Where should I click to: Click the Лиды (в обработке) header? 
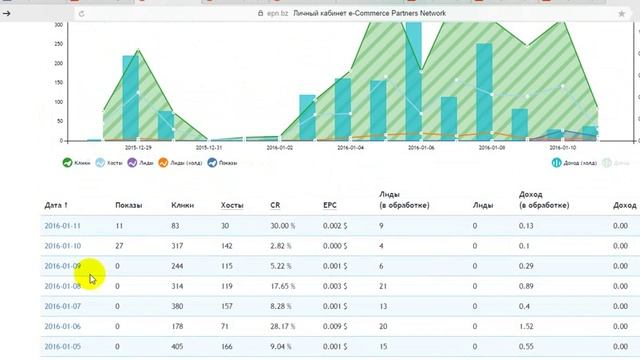(x=404, y=200)
